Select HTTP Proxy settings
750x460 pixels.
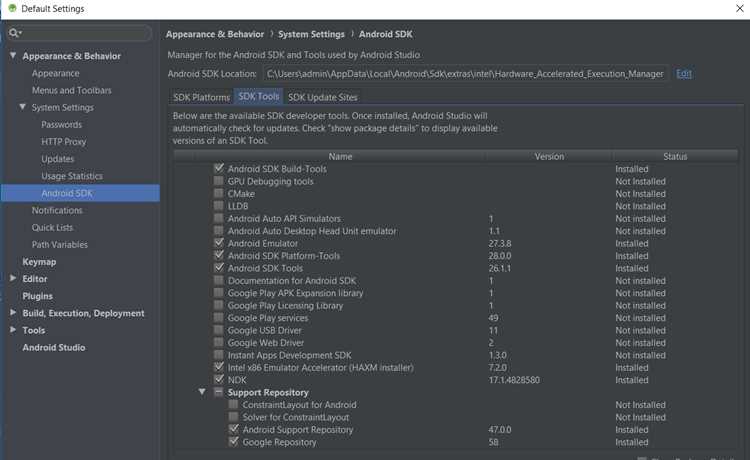63,142
